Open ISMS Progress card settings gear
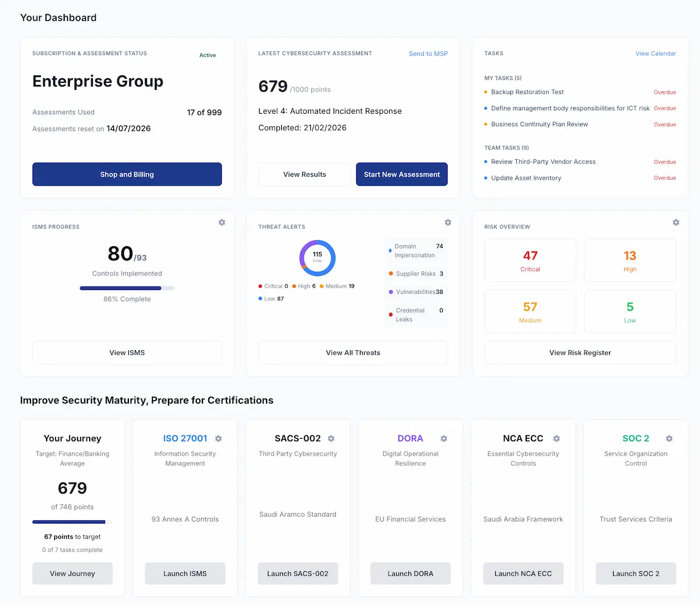700x605 pixels. click(222, 222)
